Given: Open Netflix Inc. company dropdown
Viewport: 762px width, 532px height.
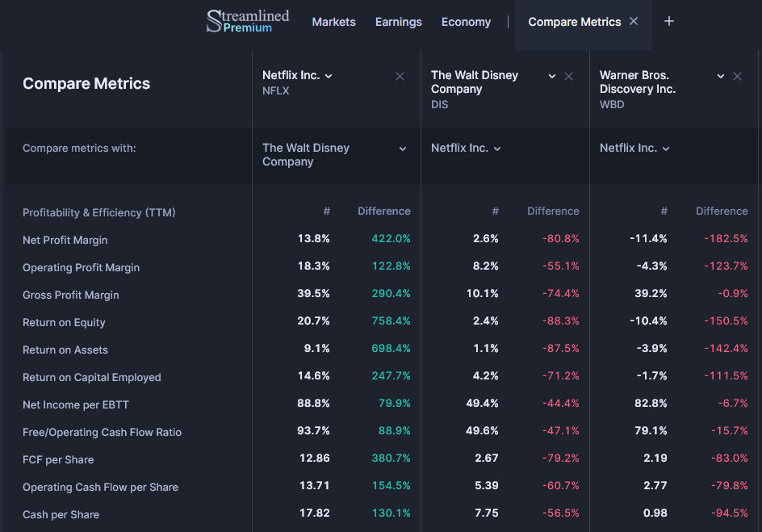Looking at the screenshot, I should point(329,76).
